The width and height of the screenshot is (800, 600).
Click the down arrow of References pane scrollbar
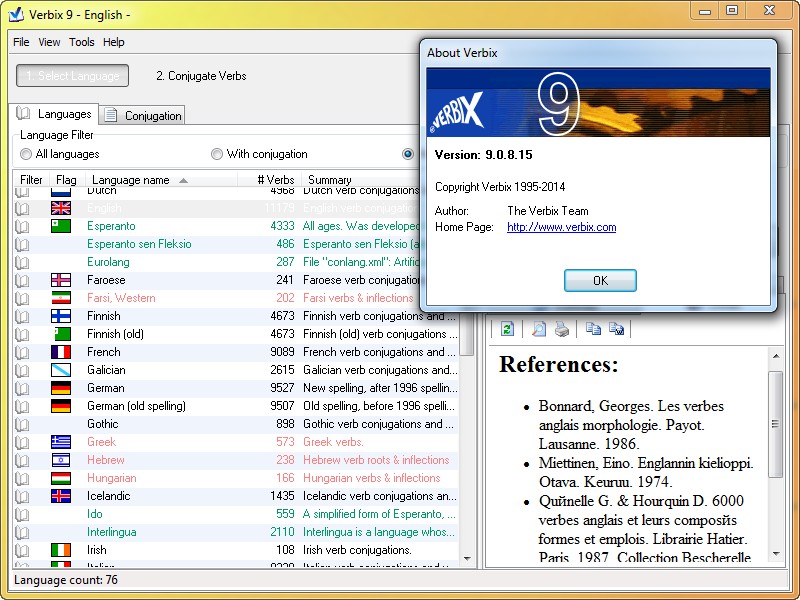pos(776,554)
